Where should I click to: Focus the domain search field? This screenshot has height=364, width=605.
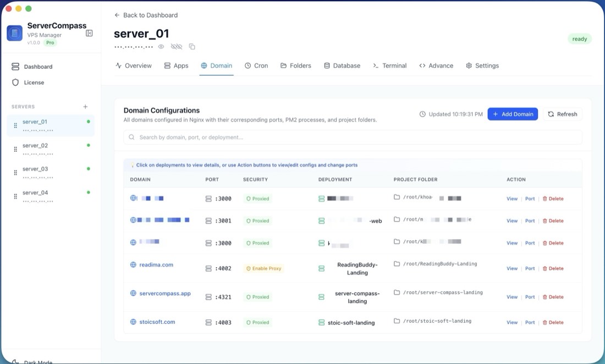353,137
